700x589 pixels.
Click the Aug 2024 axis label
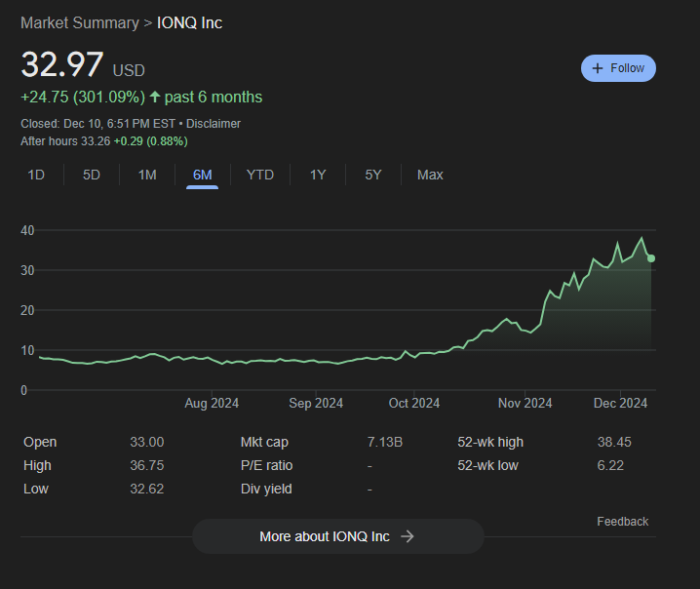(212, 404)
